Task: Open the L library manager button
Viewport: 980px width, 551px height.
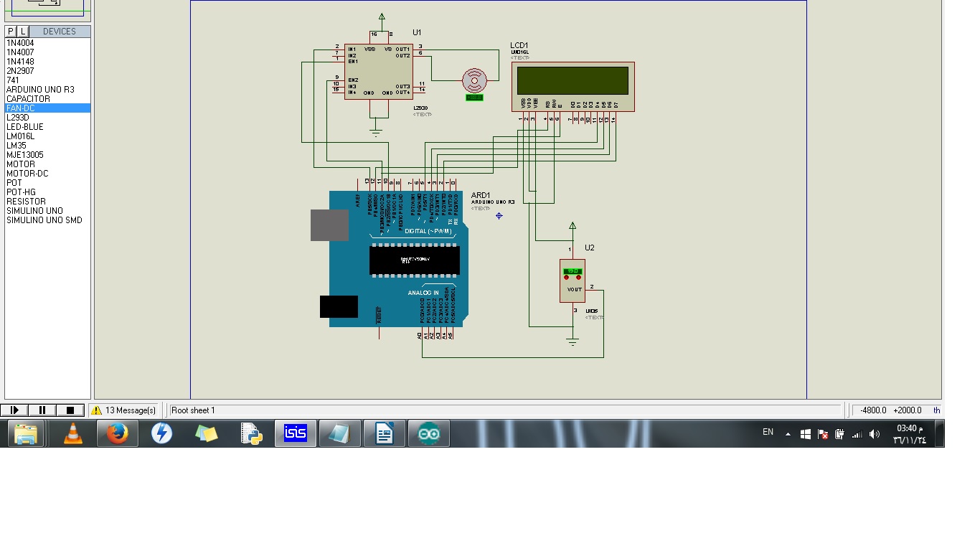Action: pyautogui.click(x=23, y=32)
